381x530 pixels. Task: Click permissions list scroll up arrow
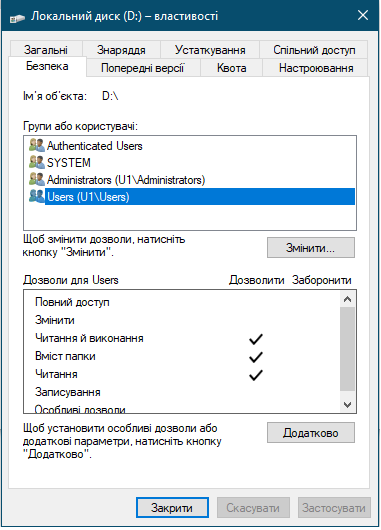pyautogui.click(x=348, y=299)
